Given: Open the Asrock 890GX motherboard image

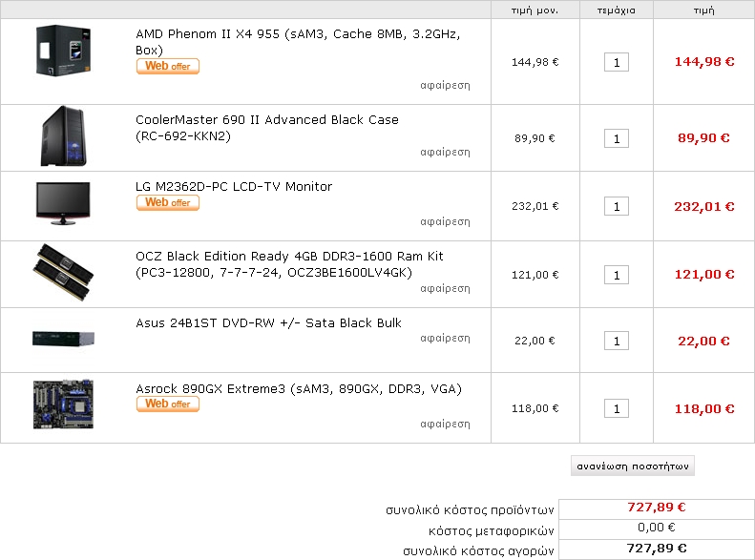Looking at the screenshot, I should 63,404.
